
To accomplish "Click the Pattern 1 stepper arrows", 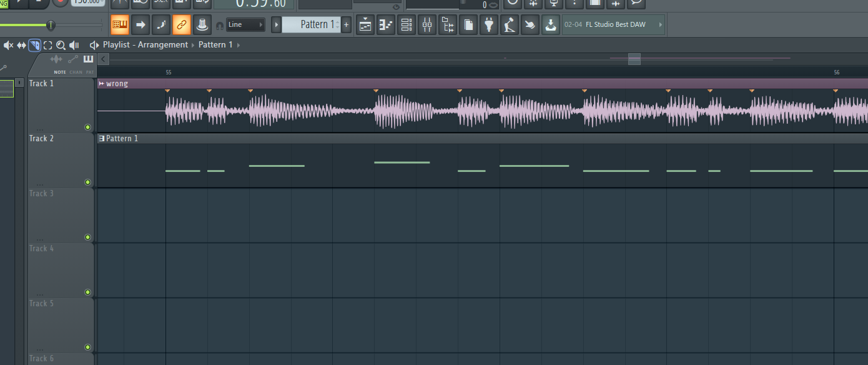I will (338, 25).
